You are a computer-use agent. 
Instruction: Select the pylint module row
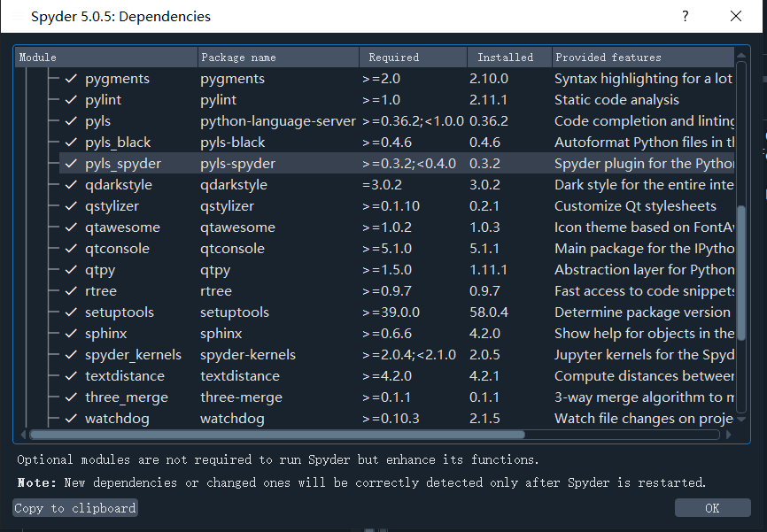[x=397, y=100]
